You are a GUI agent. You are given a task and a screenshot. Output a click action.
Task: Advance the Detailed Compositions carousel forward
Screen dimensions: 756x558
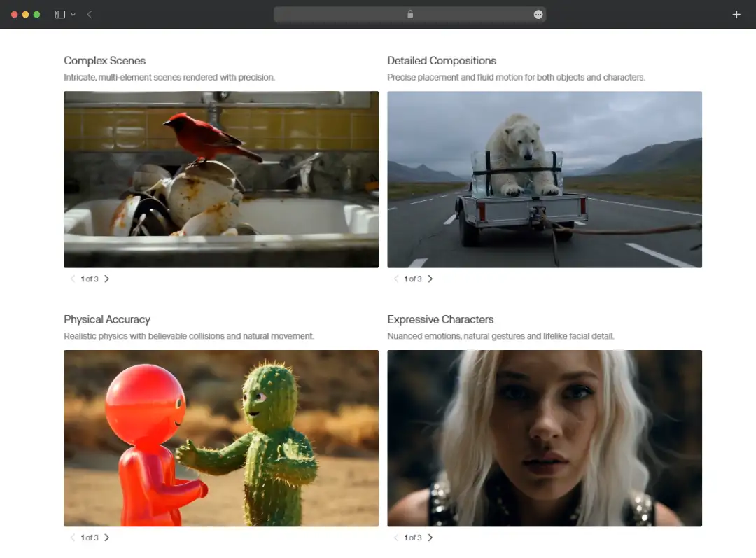point(430,279)
